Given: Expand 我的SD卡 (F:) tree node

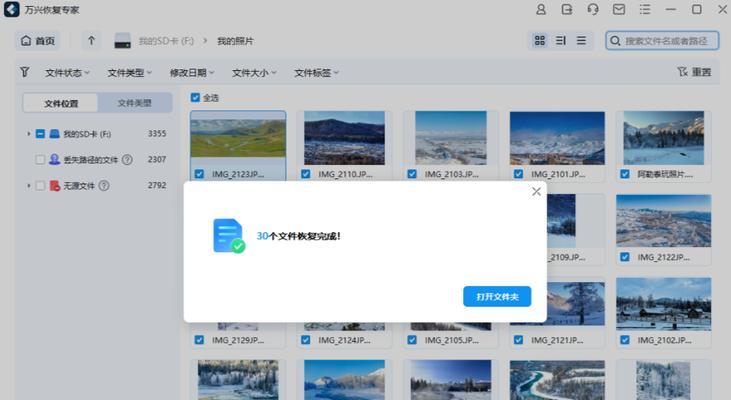Looking at the screenshot, I should click(x=28, y=134).
